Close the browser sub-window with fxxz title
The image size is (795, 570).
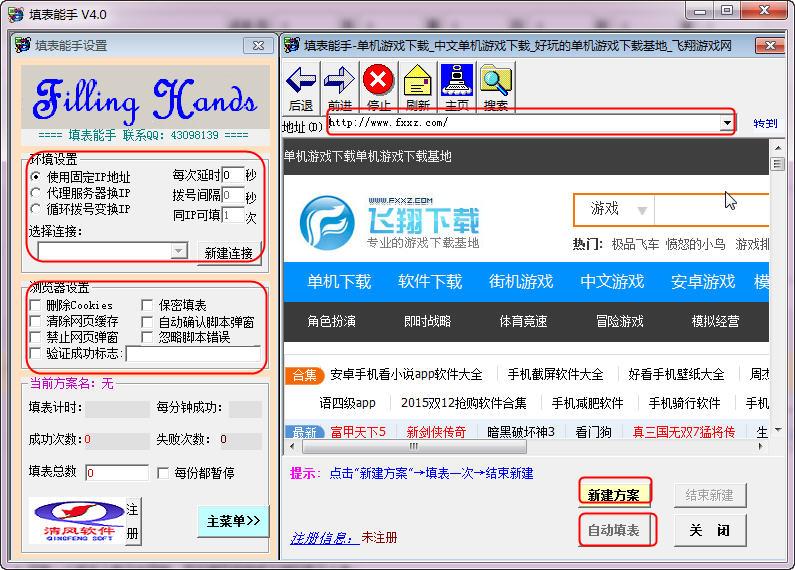[x=770, y=46]
